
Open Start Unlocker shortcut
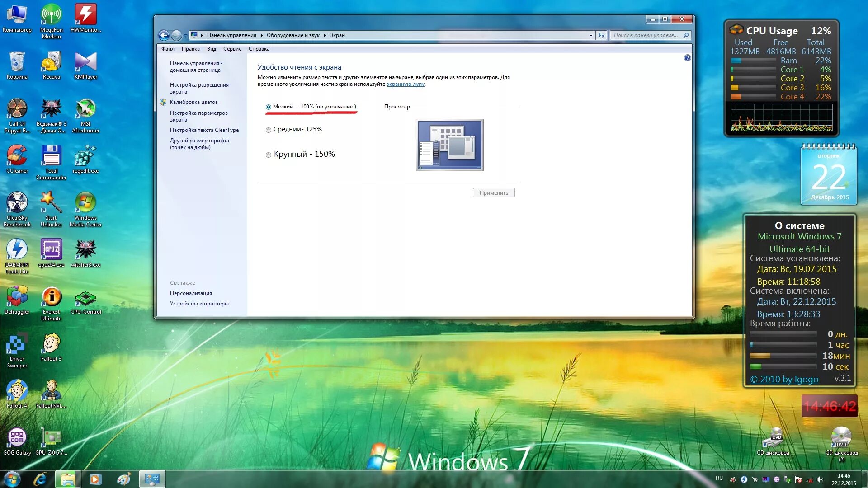(x=52, y=210)
